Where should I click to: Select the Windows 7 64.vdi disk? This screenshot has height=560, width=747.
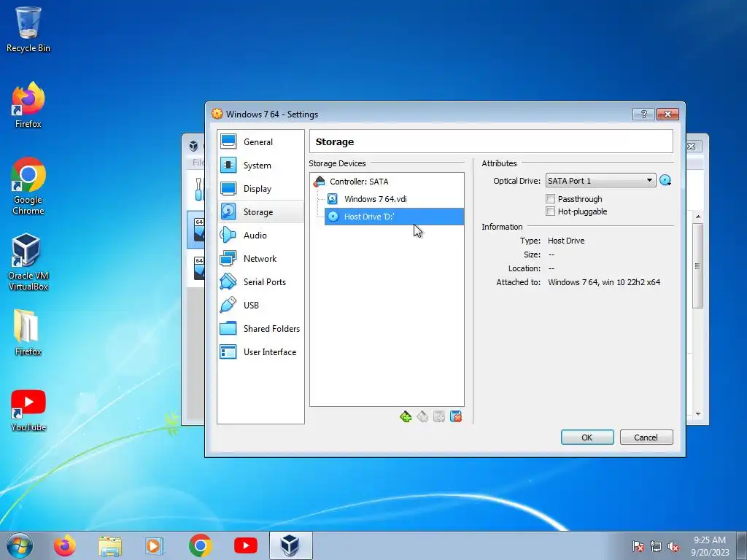point(376,199)
